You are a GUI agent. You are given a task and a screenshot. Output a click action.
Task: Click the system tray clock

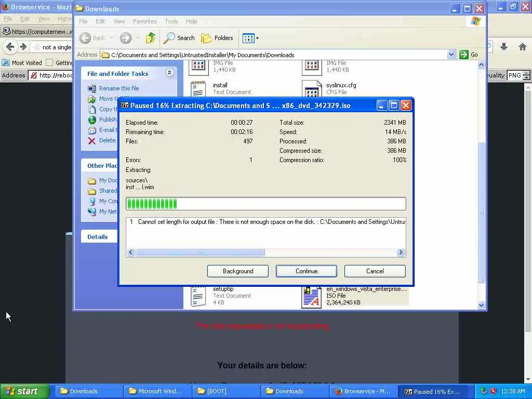513,391
